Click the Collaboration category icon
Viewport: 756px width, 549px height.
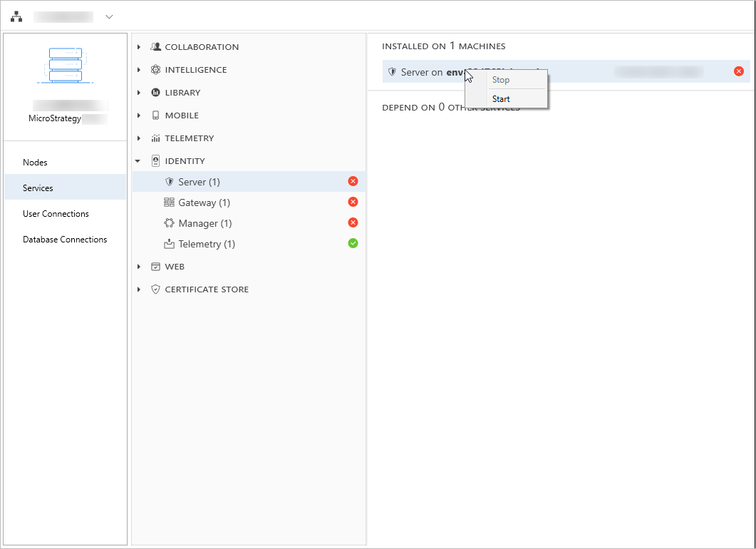point(156,47)
